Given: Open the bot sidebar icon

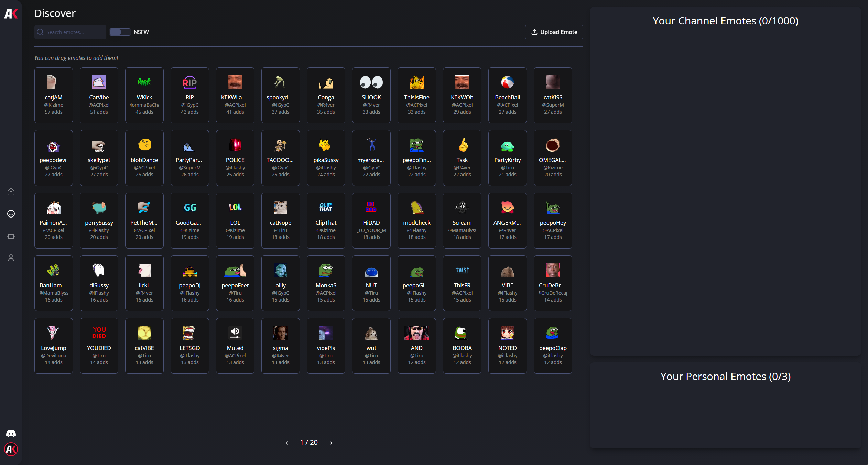Looking at the screenshot, I should pyautogui.click(x=11, y=236).
